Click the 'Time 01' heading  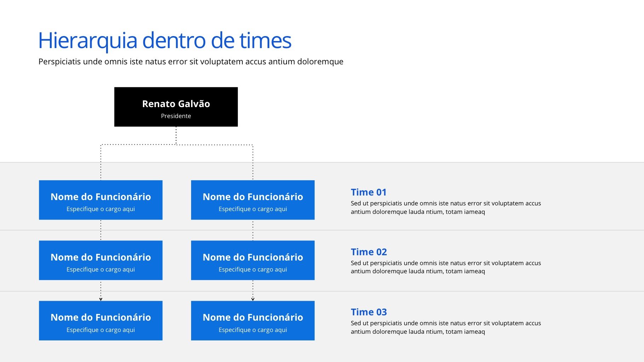coord(368,192)
